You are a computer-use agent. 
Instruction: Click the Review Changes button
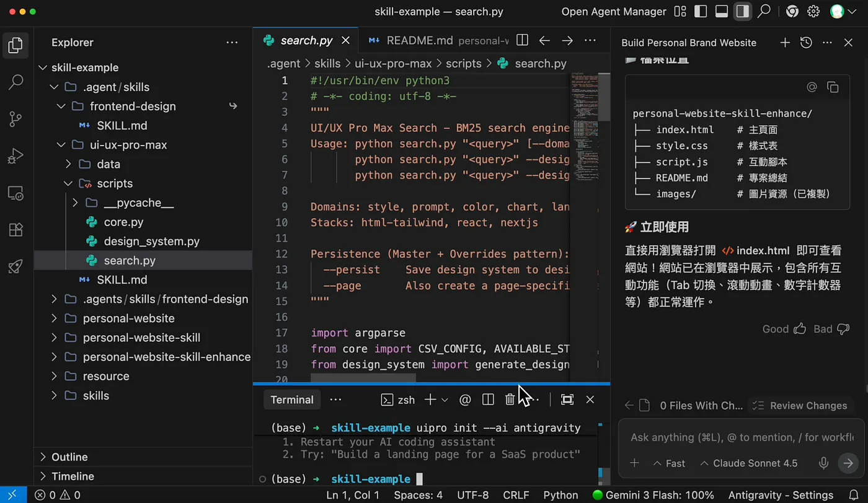tap(799, 406)
